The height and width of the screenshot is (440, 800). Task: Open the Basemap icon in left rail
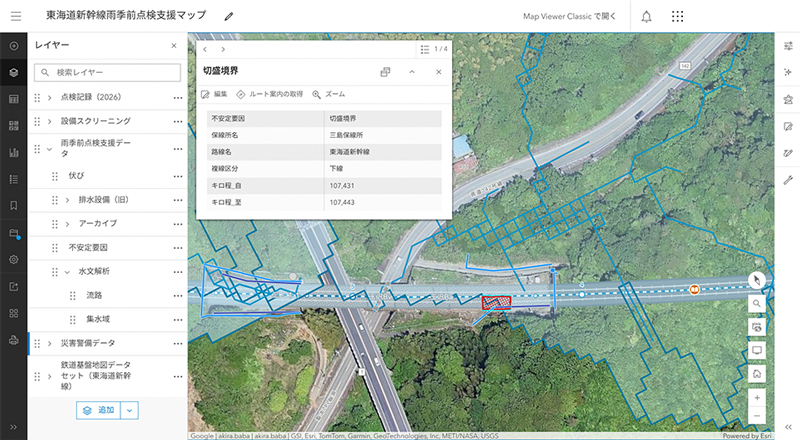(x=14, y=126)
